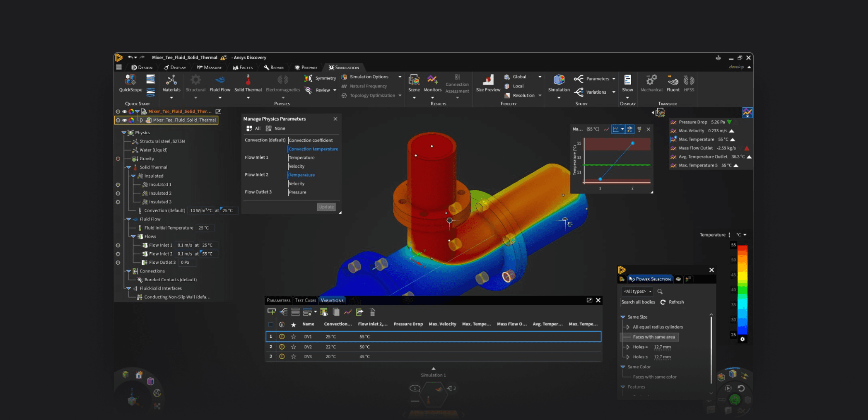The height and width of the screenshot is (420, 868).
Task: Open the Scene results tool
Action: 414,83
